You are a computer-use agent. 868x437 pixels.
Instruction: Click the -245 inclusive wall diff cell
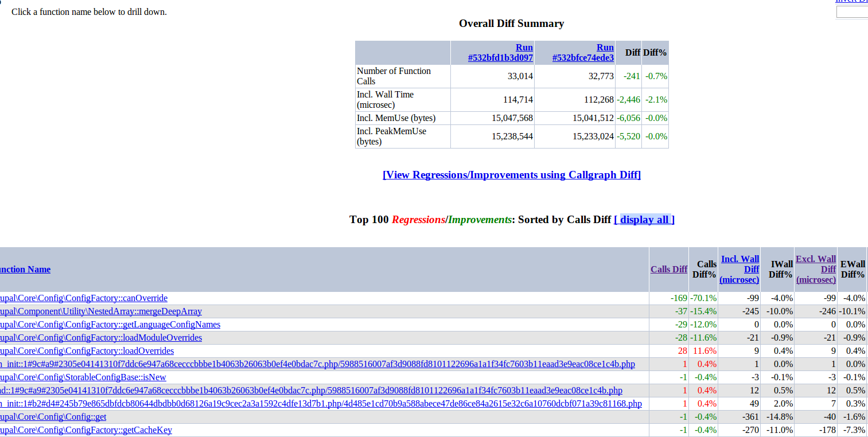(x=750, y=311)
